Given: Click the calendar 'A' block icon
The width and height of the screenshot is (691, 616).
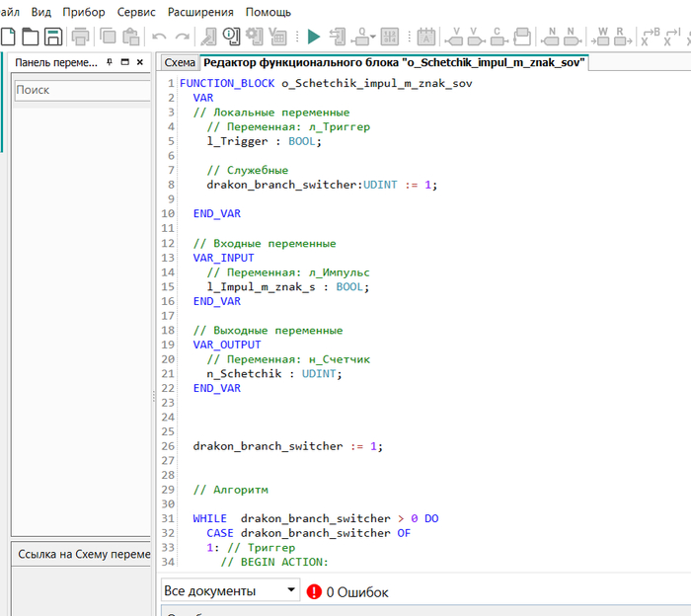Looking at the screenshot, I should click(425, 38).
